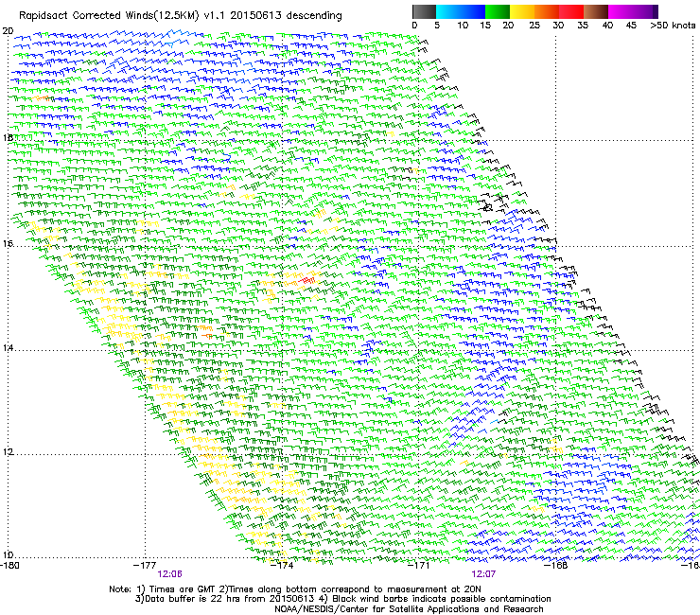The width and height of the screenshot is (700, 615).
Task: Click the purple "12:07" time label
Action: [483, 574]
